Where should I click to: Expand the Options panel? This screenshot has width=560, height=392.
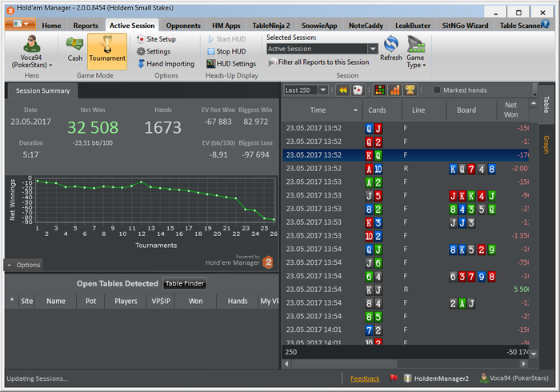coord(24,265)
